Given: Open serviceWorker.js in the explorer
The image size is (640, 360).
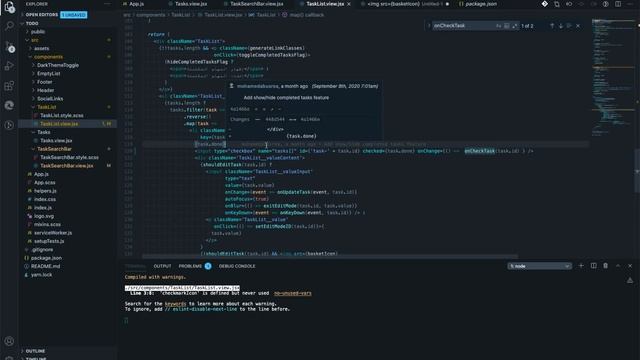Looking at the screenshot, I should [53, 233].
